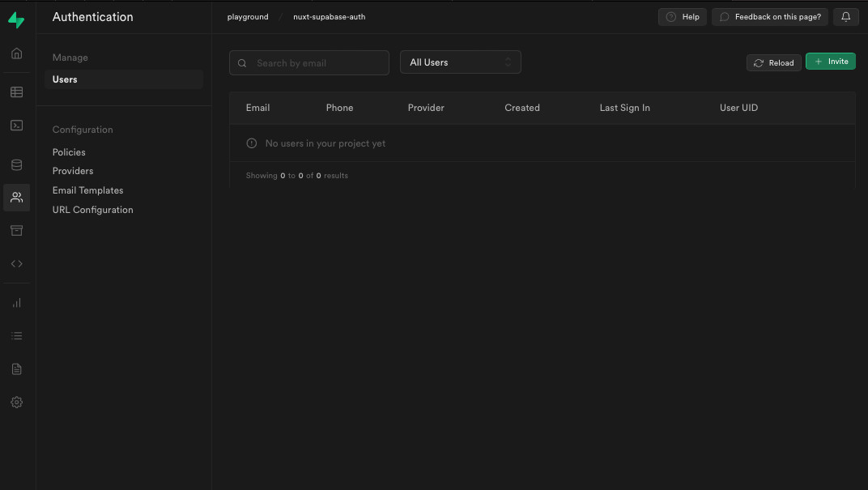Open Logs using the list icon

(16, 335)
